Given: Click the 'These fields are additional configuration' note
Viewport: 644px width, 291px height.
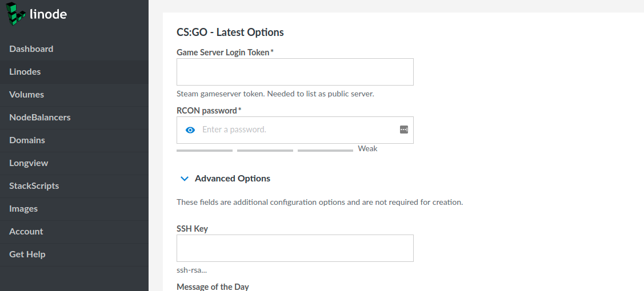Looking at the screenshot, I should point(319,203).
